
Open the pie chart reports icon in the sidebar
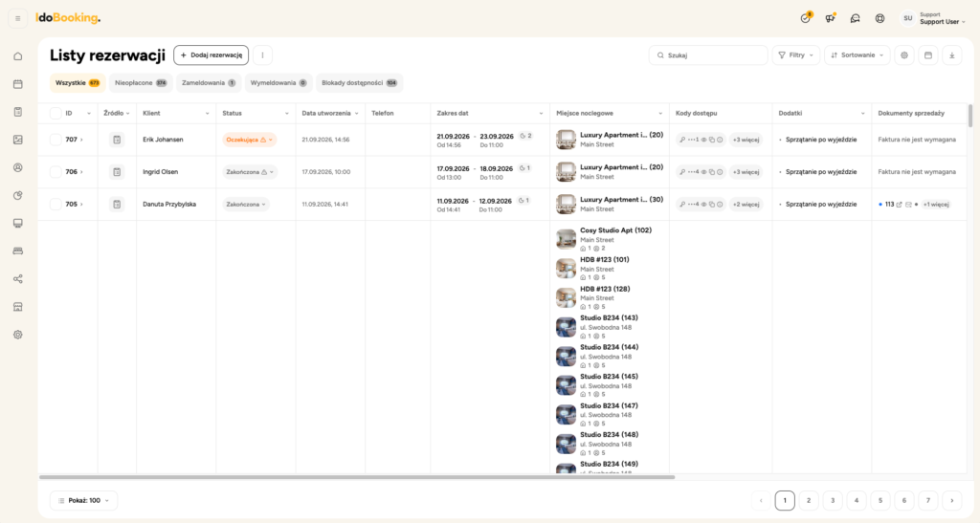coord(18,195)
